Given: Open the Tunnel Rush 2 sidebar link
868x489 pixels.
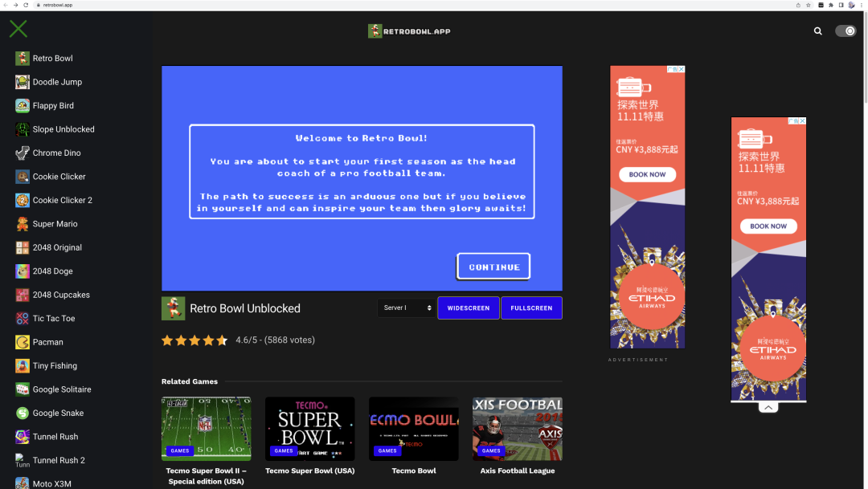Looking at the screenshot, I should coord(51,460).
